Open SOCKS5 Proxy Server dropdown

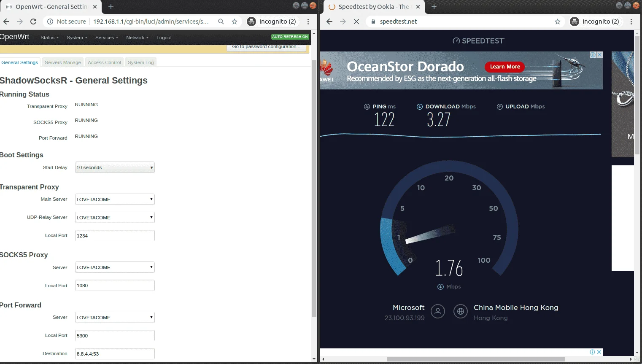[115, 267]
